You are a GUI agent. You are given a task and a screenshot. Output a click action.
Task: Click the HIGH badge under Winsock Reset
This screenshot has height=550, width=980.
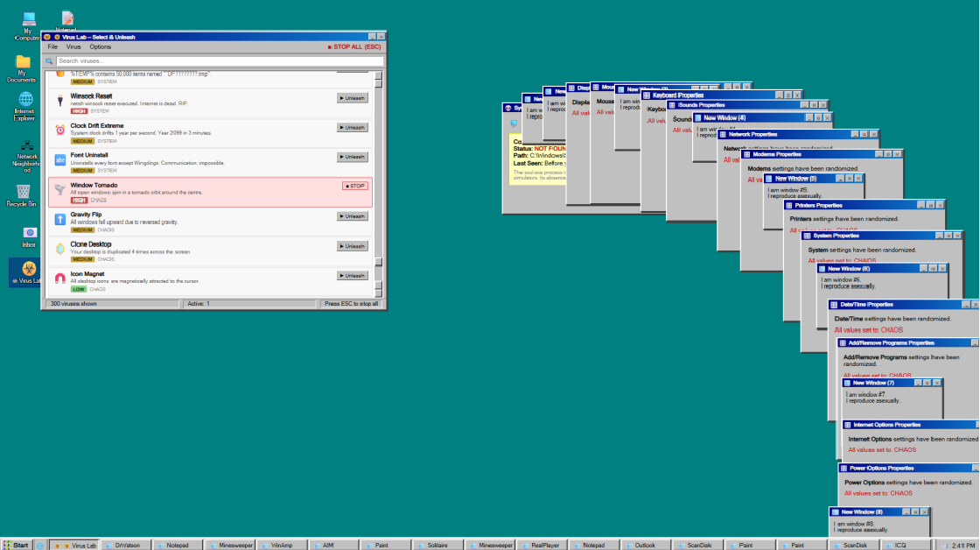pos(79,111)
